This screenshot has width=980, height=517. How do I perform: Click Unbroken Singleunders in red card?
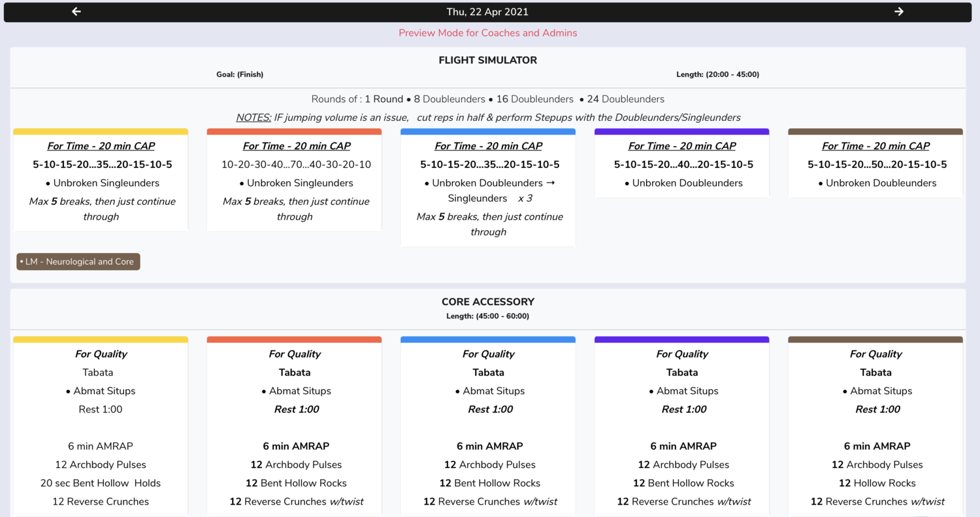point(296,183)
